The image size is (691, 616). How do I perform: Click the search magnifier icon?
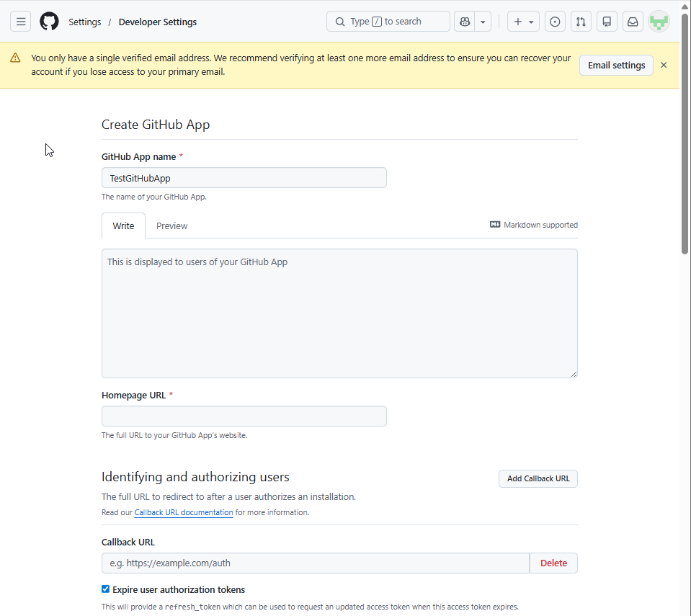340,22
